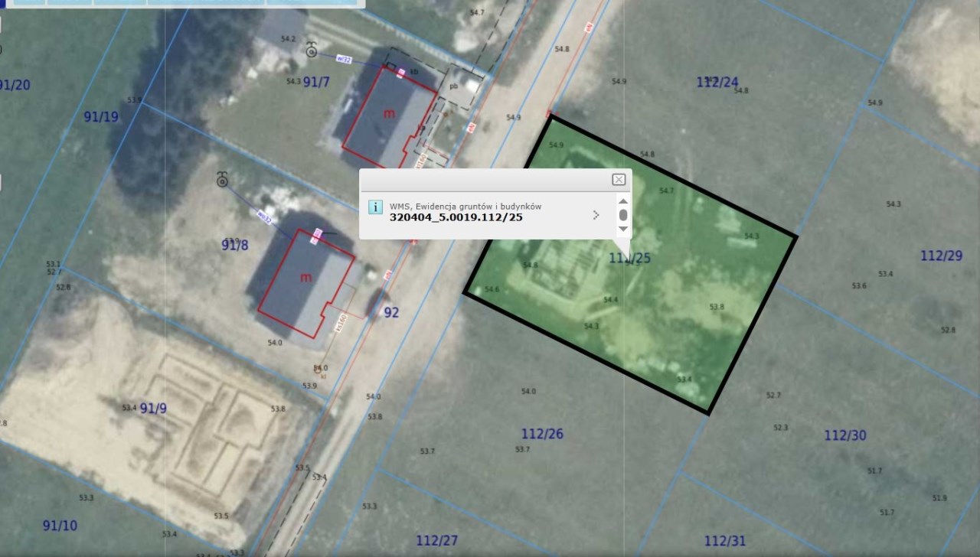Click the popup scrollbar thumb
Image resolution: width=980 pixels, height=557 pixels.
(623, 214)
